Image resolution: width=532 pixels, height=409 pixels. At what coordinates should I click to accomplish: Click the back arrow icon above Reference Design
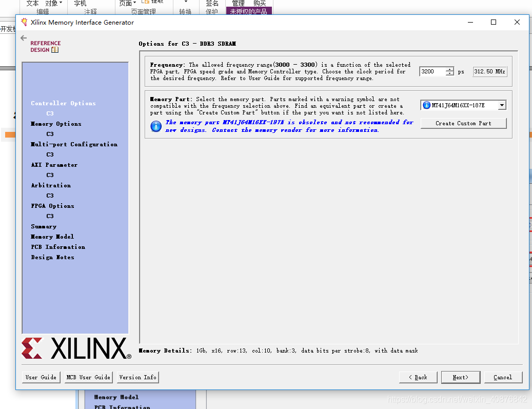pyautogui.click(x=24, y=37)
